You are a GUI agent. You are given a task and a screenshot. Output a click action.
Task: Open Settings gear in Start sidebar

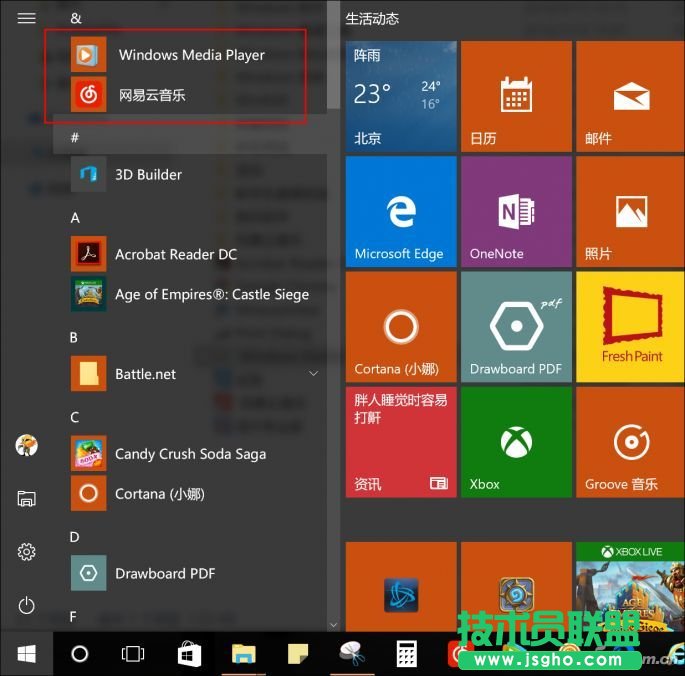27,552
